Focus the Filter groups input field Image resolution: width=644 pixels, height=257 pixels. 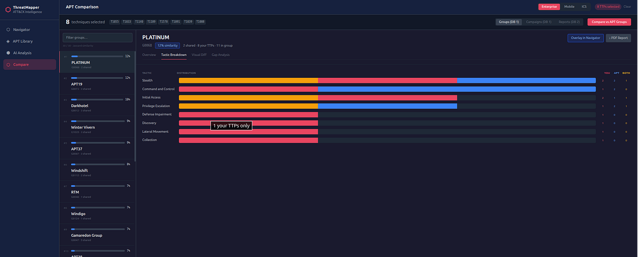point(98,37)
